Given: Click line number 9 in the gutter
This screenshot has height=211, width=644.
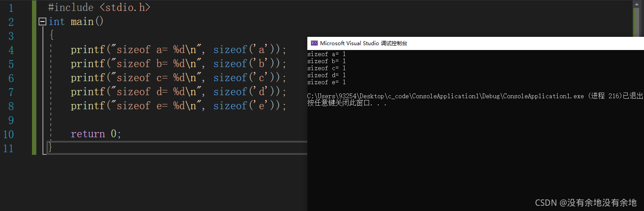Looking at the screenshot, I should point(11,120).
